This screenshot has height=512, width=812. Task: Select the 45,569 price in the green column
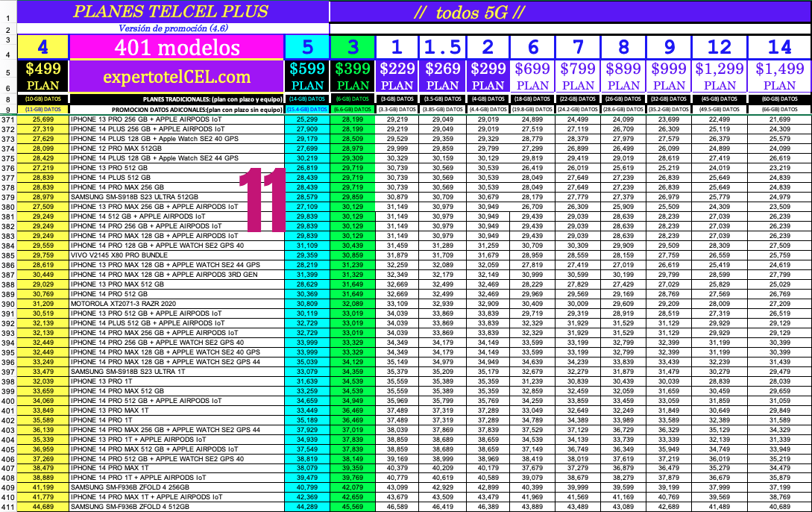point(353,507)
